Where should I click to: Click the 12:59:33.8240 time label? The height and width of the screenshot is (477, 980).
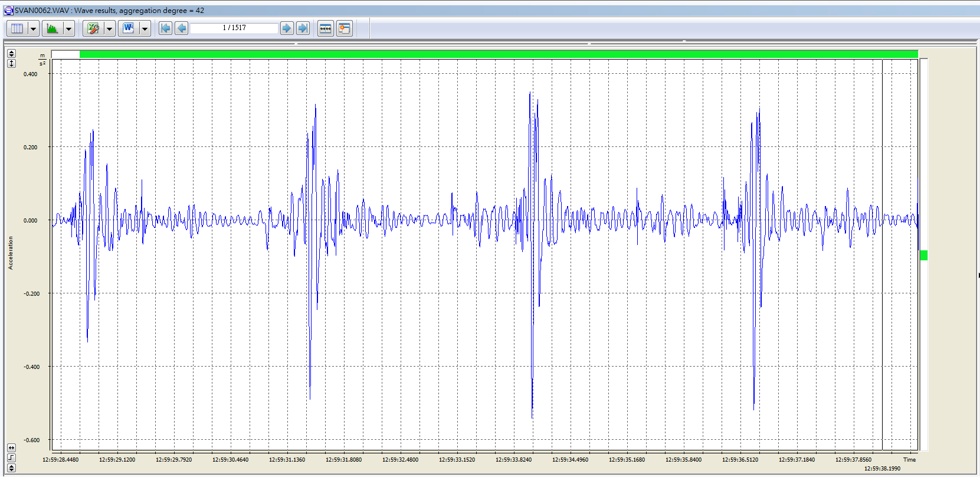(x=514, y=460)
